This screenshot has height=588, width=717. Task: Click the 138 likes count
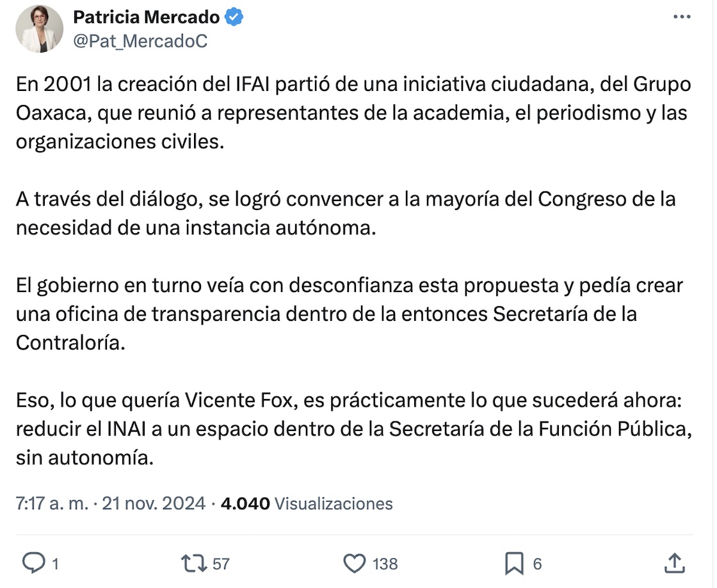tap(385, 564)
